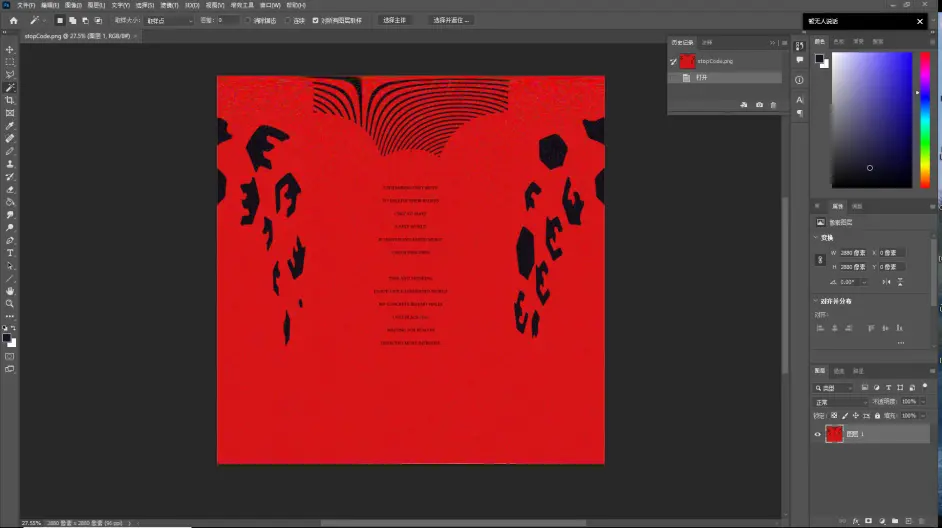
Task: Add layer style using fx icon
Action: (857, 521)
